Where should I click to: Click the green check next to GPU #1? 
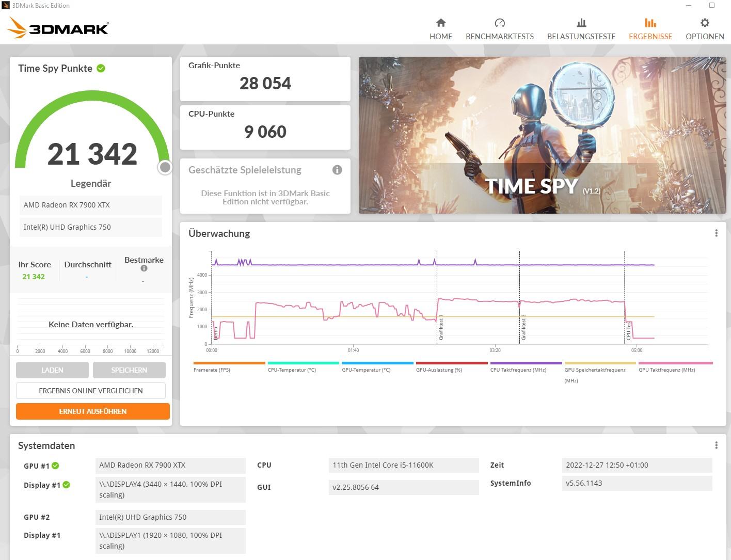click(x=55, y=466)
